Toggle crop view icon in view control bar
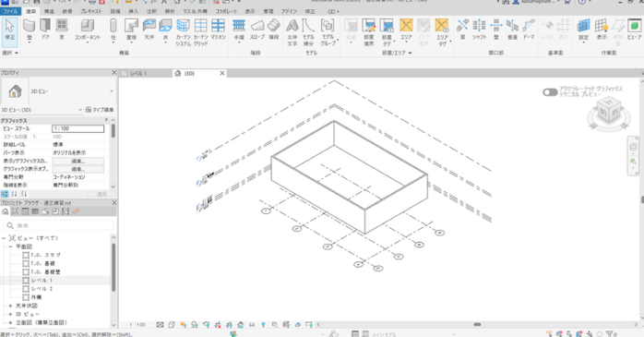The height and width of the screenshot is (337, 644). coord(217,325)
